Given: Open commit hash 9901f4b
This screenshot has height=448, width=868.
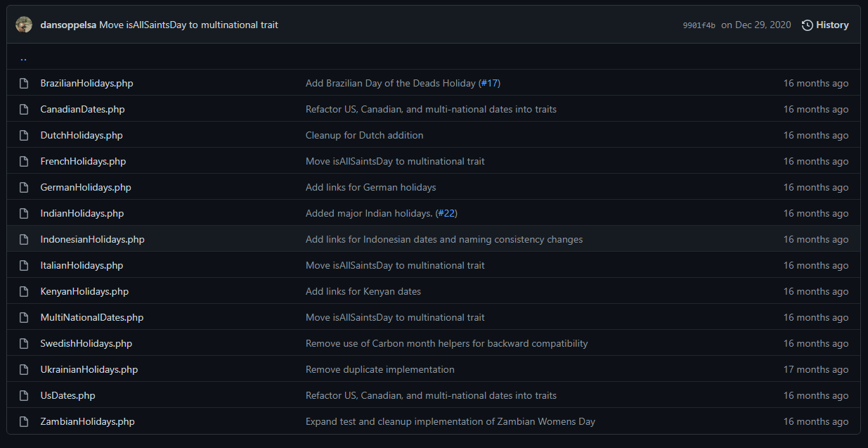Looking at the screenshot, I should (x=699, y=25).
